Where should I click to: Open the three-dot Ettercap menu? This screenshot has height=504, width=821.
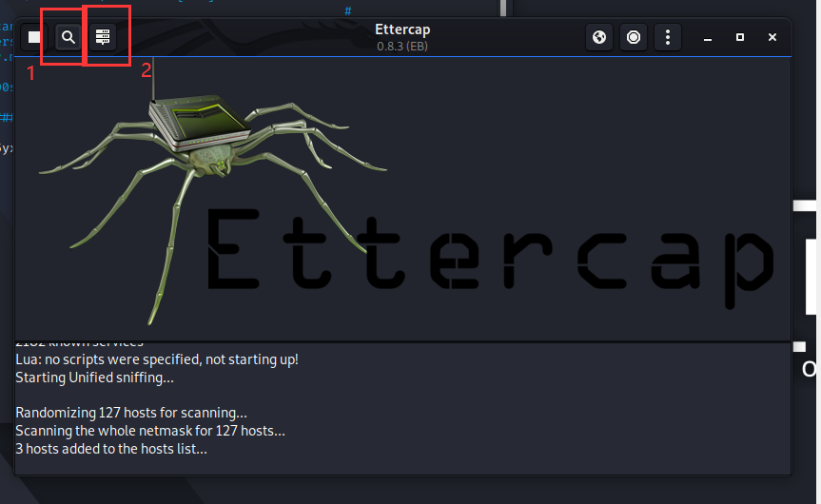(668, 37)
